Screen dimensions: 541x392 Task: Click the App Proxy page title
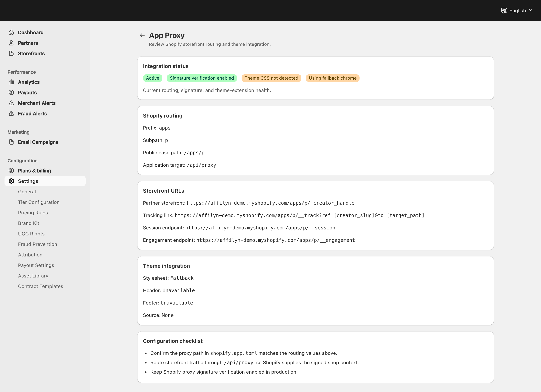[167, 35]
